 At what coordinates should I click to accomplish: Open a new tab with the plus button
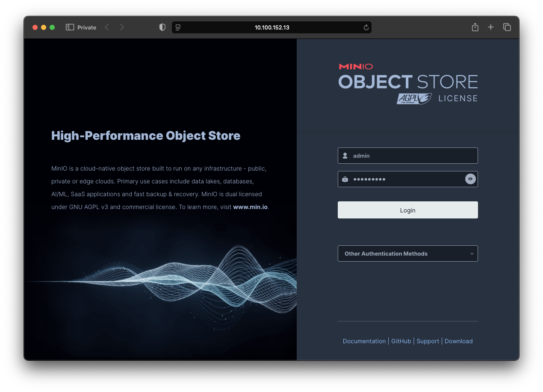(x=490, y=27)
